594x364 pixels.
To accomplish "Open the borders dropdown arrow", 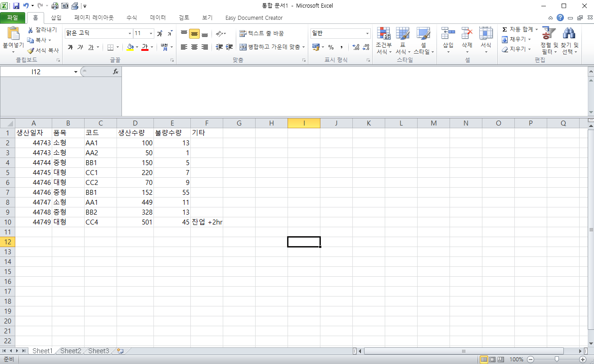I will 118,47.
